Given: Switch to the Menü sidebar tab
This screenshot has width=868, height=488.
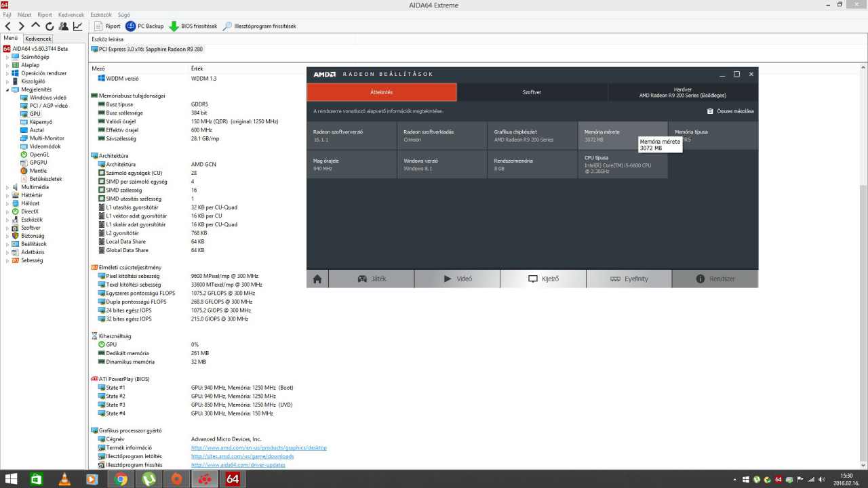Looking at the screenshot, I should pyautogui.click(x=11, y=39).
